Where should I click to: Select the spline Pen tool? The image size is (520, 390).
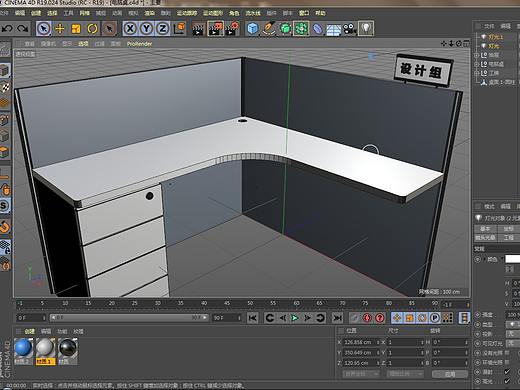pyautogui.click(x=269, y=29)
